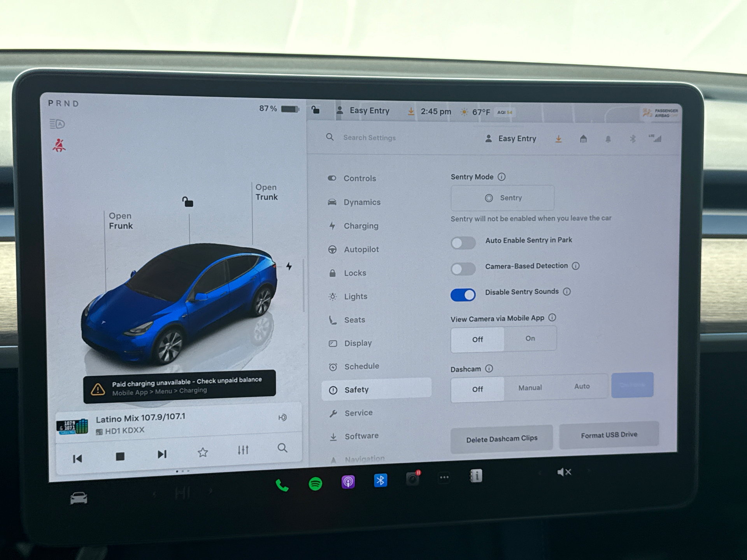Screen dimensions: 747x560
Task: Open the app launcher with three dots
Action: [444, 477]
